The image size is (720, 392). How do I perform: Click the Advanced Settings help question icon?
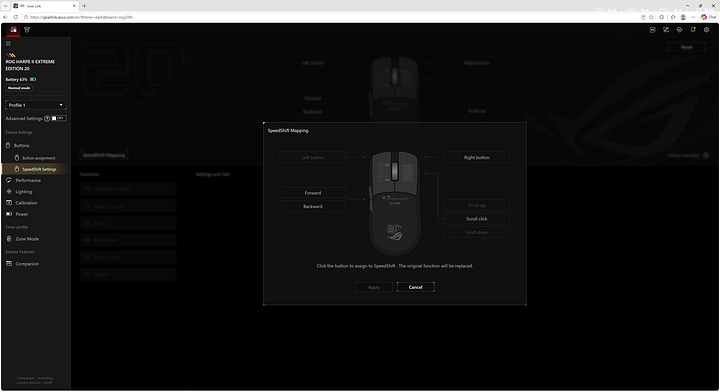point(47,118)
